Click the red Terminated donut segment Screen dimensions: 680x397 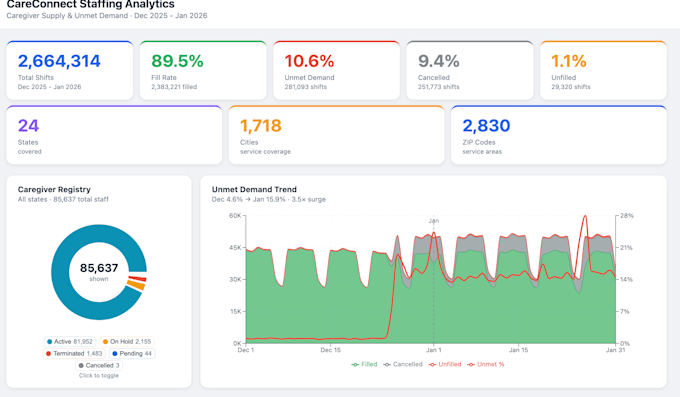tap(137, 279)
